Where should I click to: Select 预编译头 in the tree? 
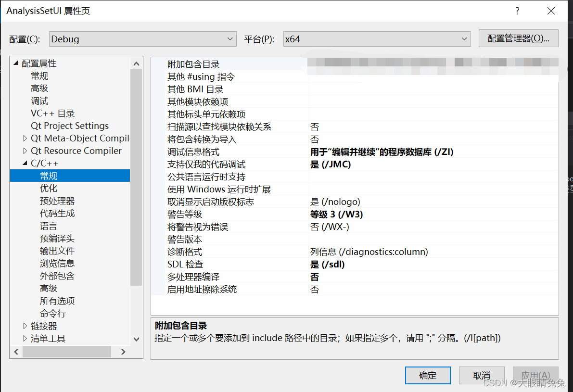57,239
